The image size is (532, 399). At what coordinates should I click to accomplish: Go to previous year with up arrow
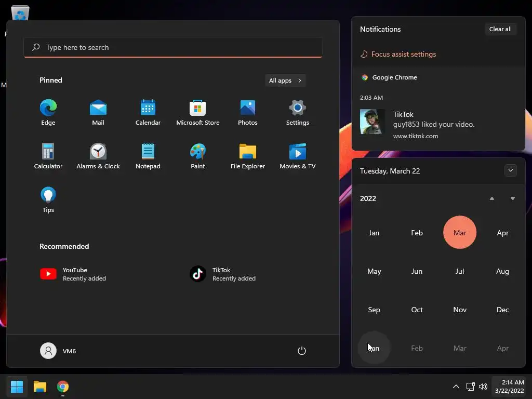[x=491, y=198]
